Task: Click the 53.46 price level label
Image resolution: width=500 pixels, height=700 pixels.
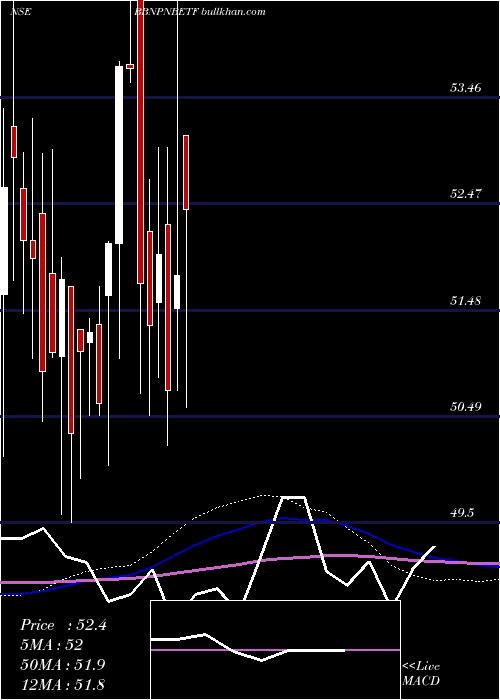Action: [465, 88]
